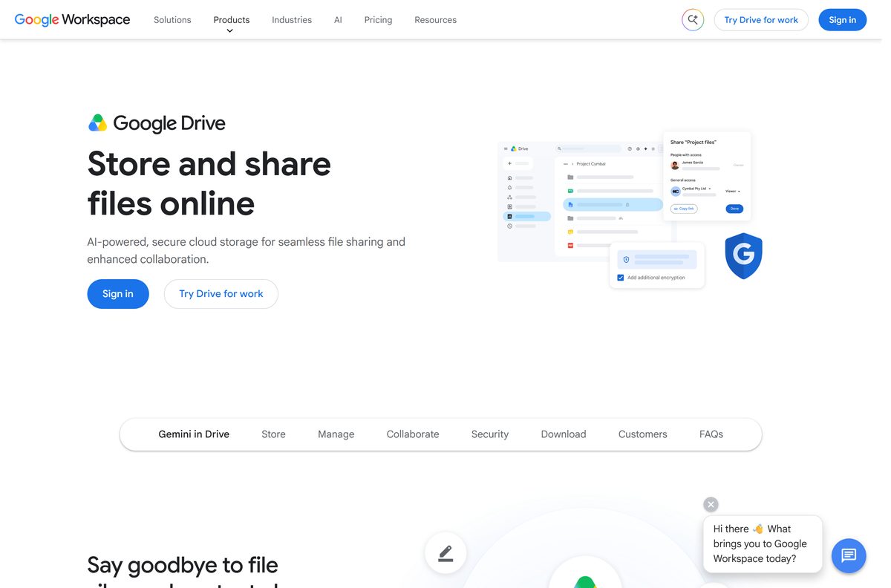Screen dimensions: 891x588
Task: Click the AI search icon in header
Action: pos(693,20)
